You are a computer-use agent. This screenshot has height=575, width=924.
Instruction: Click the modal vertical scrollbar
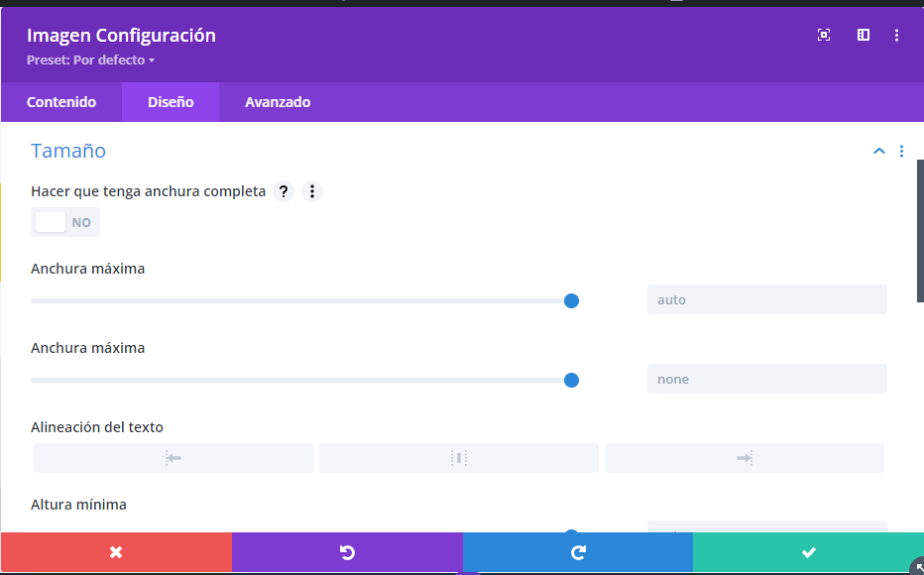[920, 230]
